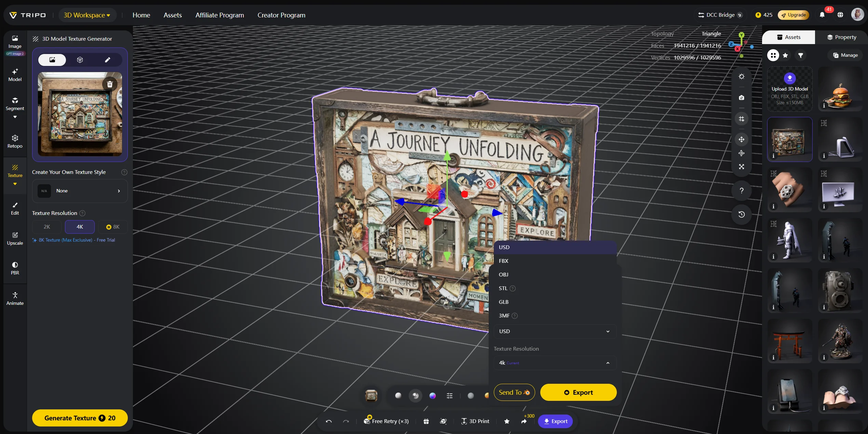
Task: Click 3D cube orbit icon in bottom toolbar
Action: [x=443, y=421]
